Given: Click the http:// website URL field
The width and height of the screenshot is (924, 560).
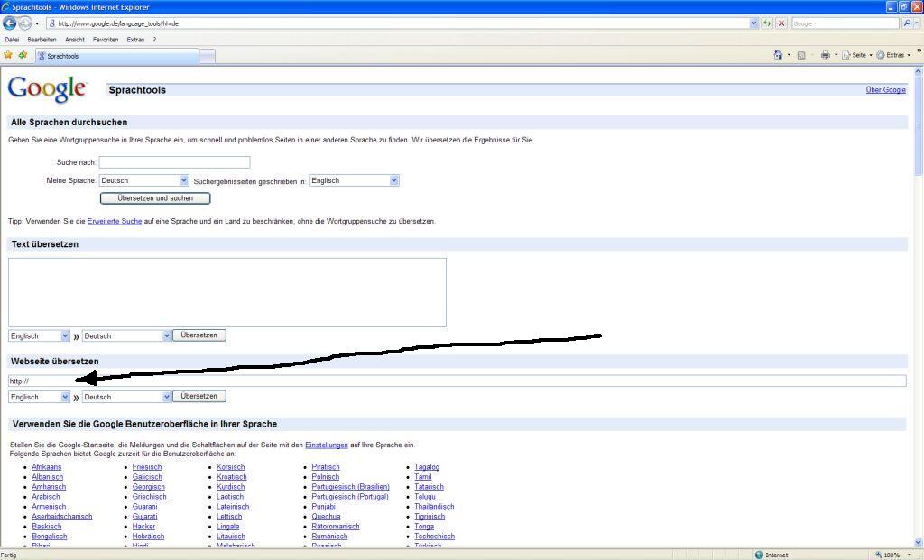Looking at the screenshot, I should [x=457, y=381].
